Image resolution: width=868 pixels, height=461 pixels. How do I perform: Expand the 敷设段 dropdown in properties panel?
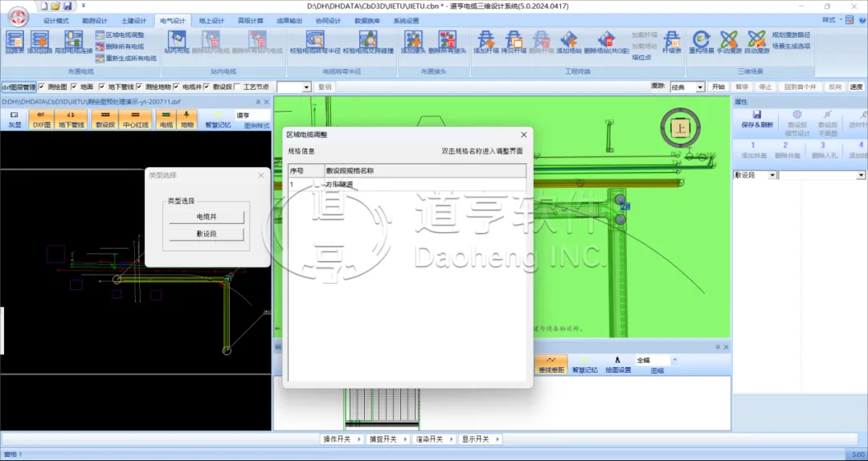point(772,174)
